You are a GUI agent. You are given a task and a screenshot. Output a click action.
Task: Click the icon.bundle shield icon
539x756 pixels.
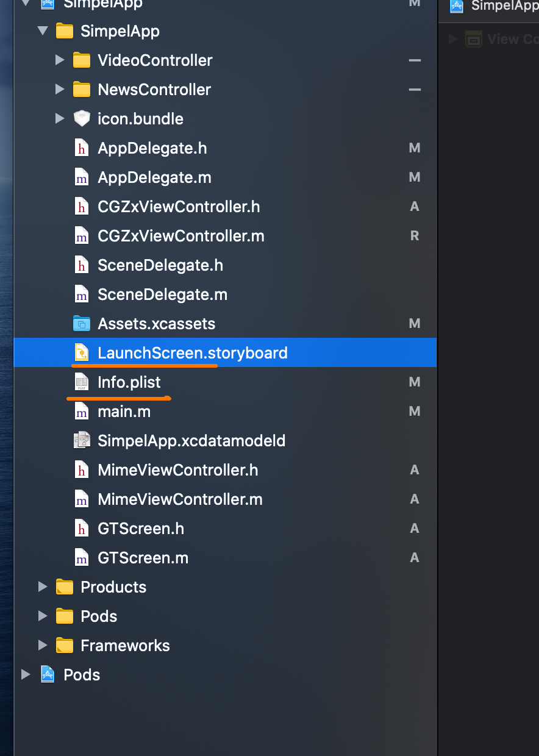pyautogui.click(x=81, y=119)
